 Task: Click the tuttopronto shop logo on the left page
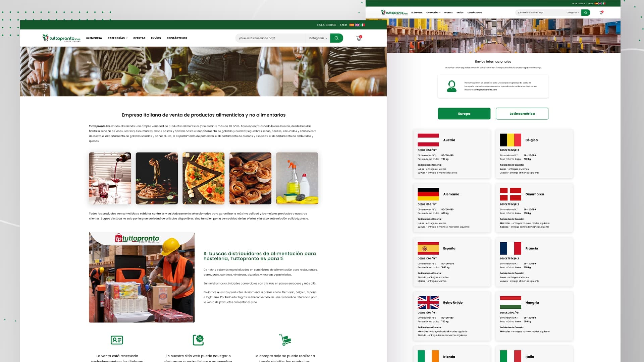click(61, 38)
